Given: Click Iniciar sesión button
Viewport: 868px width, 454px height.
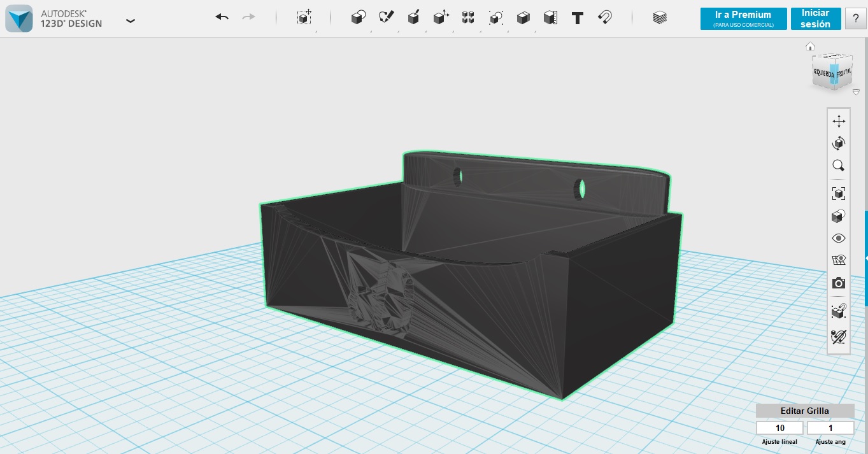Looking at the screenshot, I should point(816,18).
